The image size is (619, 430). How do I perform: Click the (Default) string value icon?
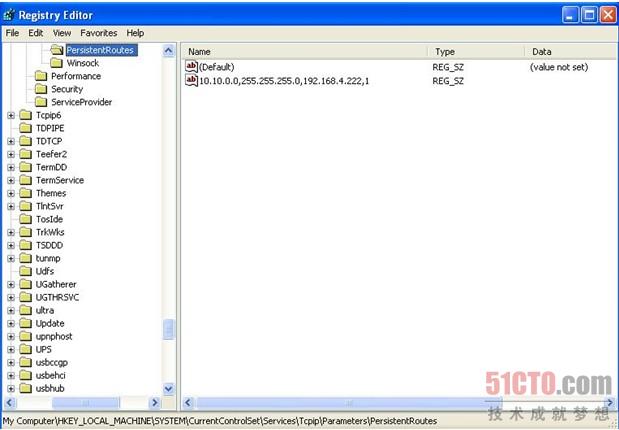191,66
